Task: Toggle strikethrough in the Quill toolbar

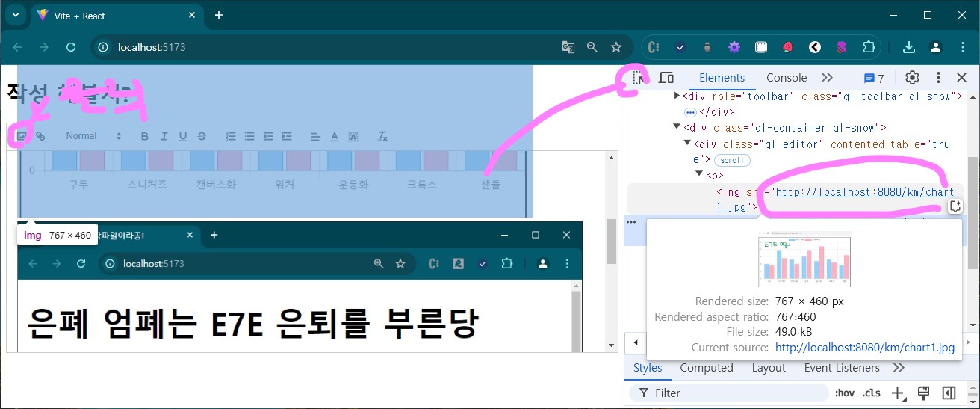Action: point(202,136)
